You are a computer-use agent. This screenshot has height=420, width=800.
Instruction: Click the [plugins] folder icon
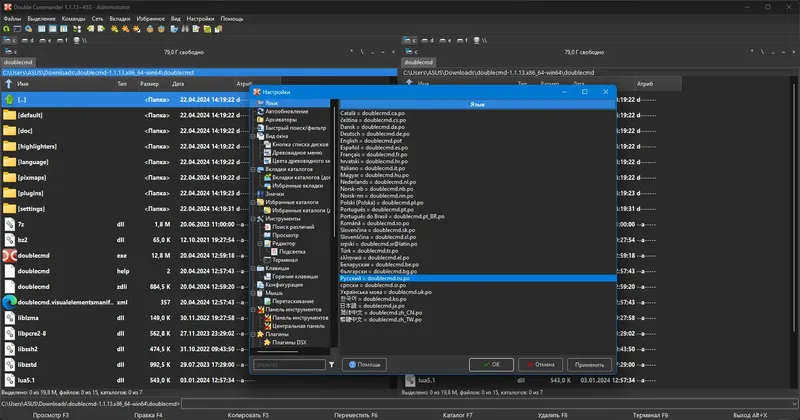pos(10,193)
